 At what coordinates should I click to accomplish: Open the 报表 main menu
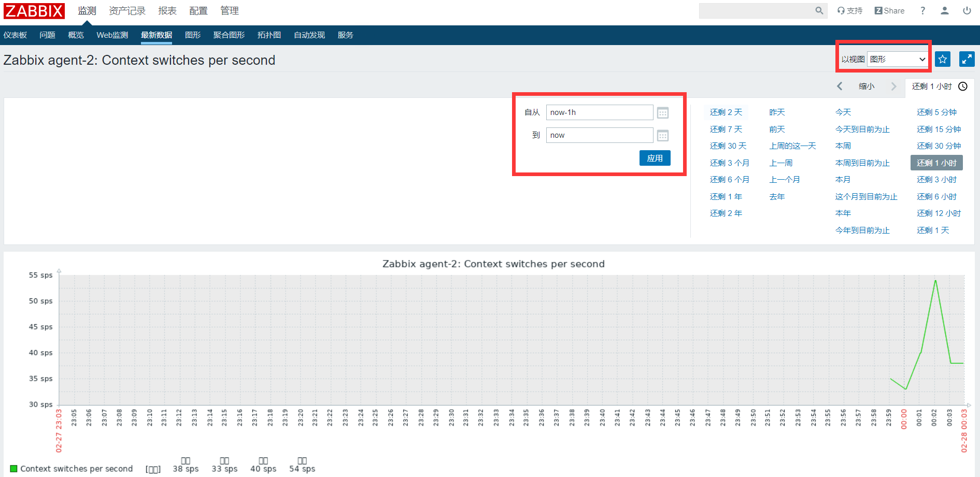pyautogui.click(x=167, y=11)
